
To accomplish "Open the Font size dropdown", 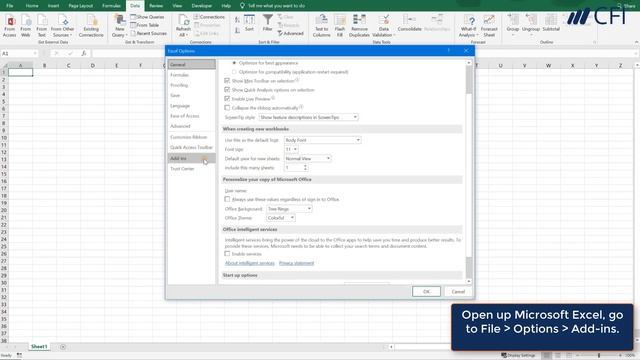I will click(291, 149).
